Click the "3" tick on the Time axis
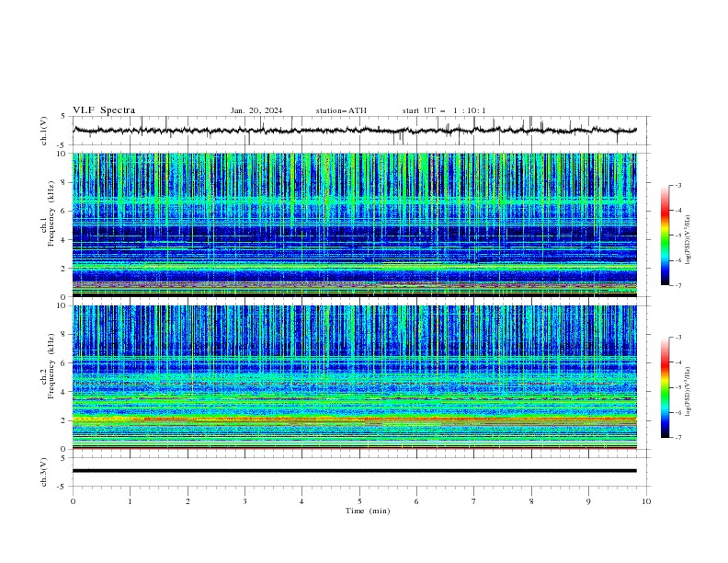 (245, 501)
